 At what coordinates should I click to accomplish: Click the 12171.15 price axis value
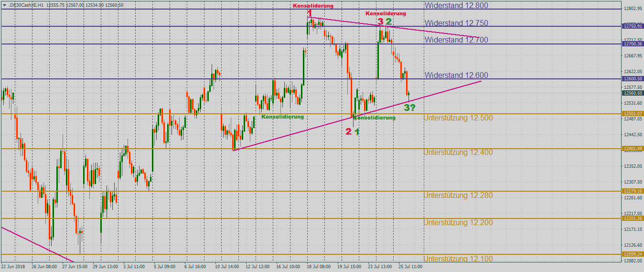(633, 229)
